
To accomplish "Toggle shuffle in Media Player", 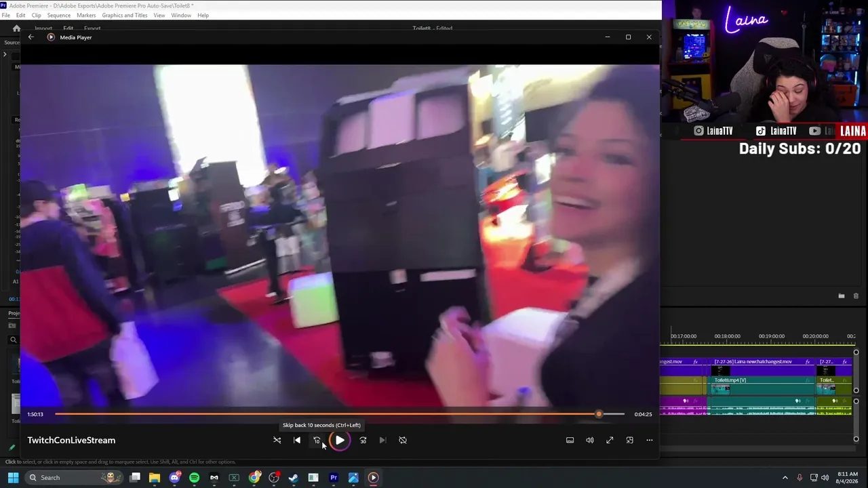I will coord(277,441).
